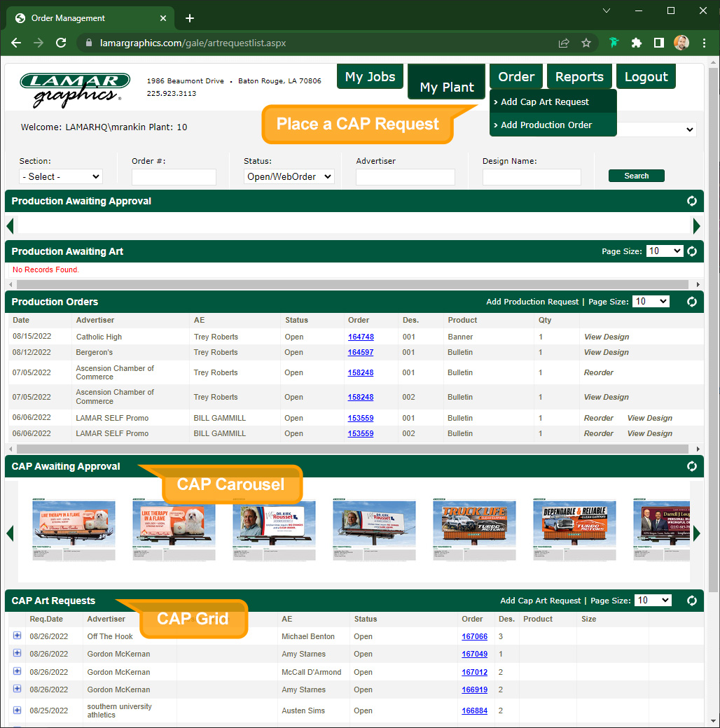Screen dimensions: 720x728
Task: Refresh the CAP Art Requests panel
Action: [692, 601]
